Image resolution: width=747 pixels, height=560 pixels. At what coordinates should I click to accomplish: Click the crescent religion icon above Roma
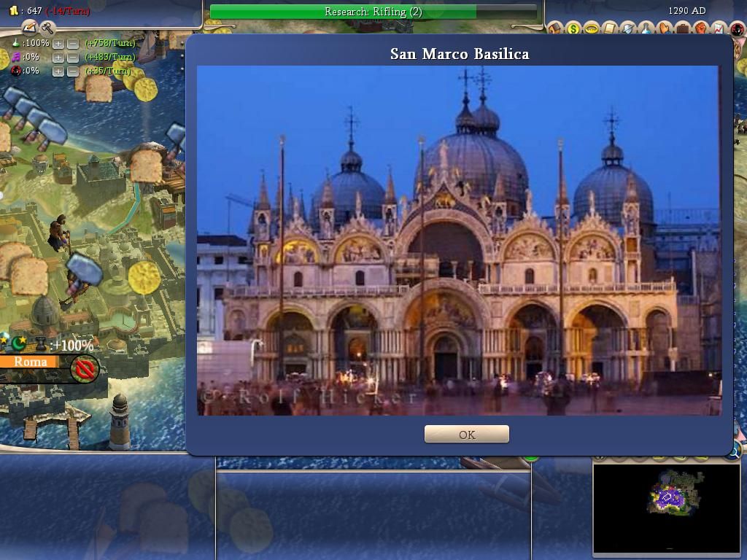click(18, 343)
